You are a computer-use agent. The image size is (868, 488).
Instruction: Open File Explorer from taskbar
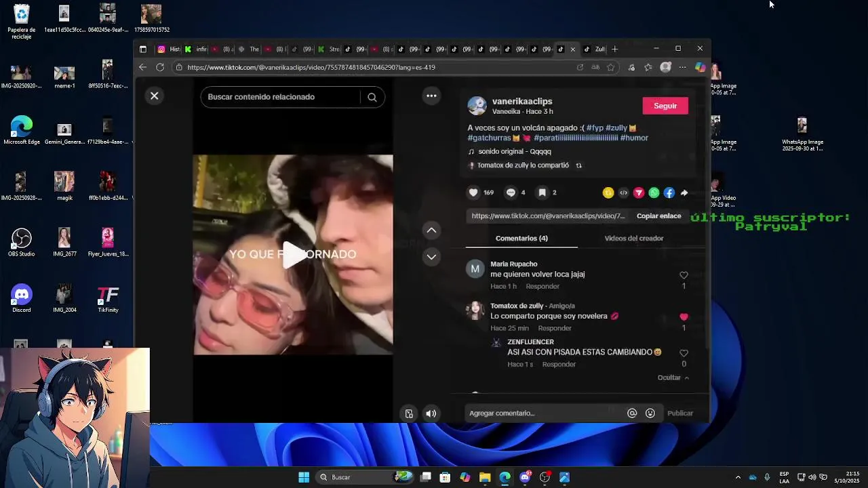point(485,477)
